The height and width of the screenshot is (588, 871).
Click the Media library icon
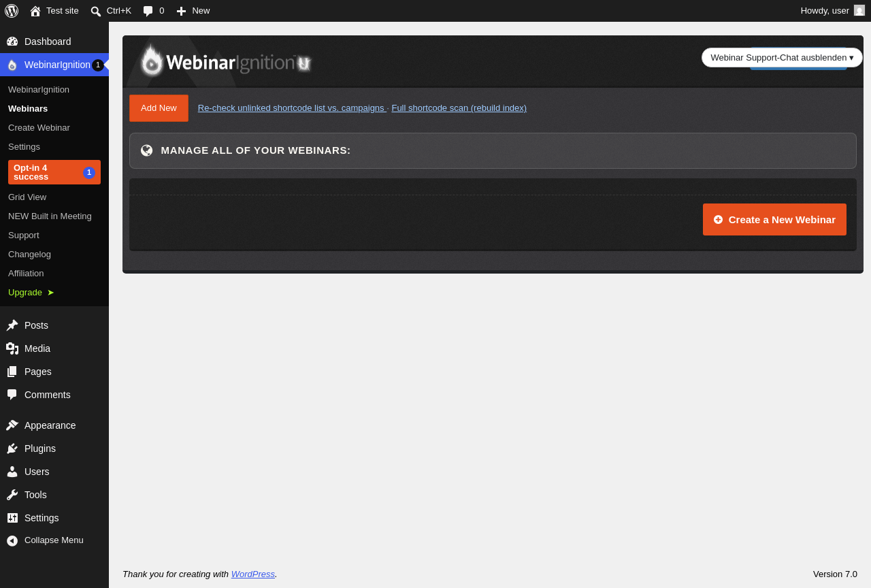(x=12, y=348)
